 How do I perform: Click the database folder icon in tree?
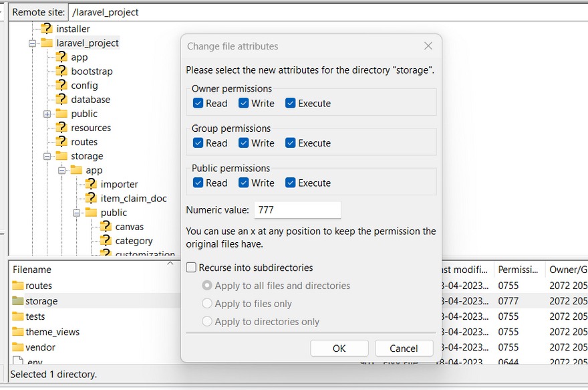click(x=61, y=99)
